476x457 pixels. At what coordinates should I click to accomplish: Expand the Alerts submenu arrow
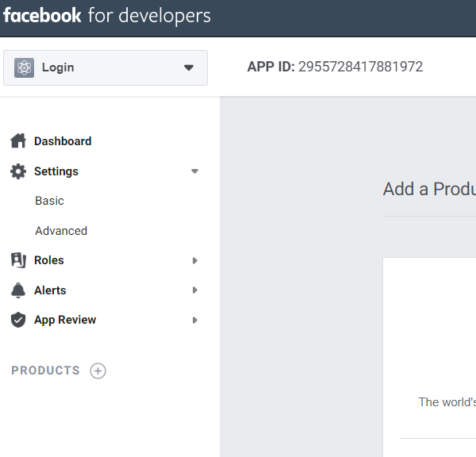point(195,290)
